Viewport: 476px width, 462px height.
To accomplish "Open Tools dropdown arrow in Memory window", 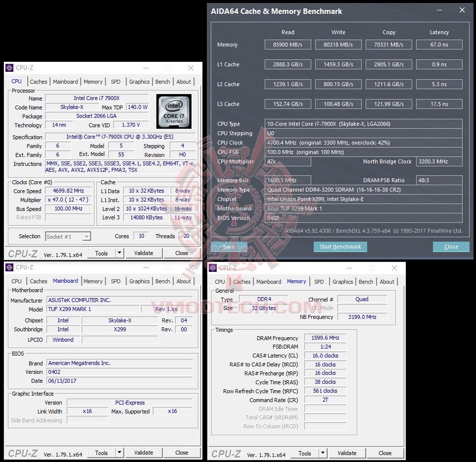I will pyautogui.click(x=323, y=453).
